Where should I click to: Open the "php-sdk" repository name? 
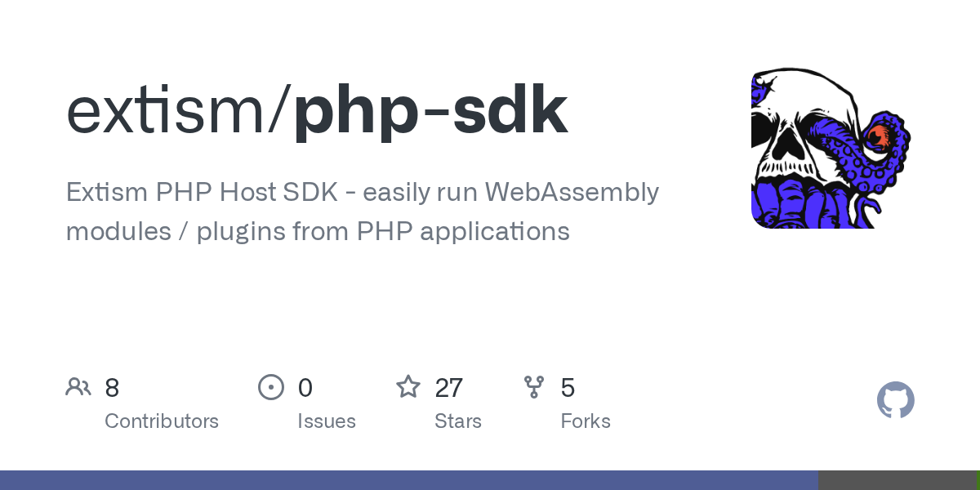(x=430, y=112)
